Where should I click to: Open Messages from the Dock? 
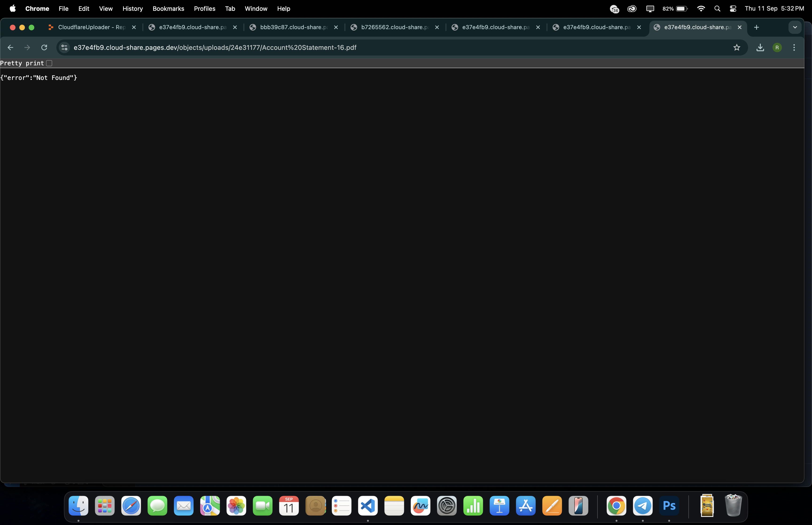(x=157, y=505)
